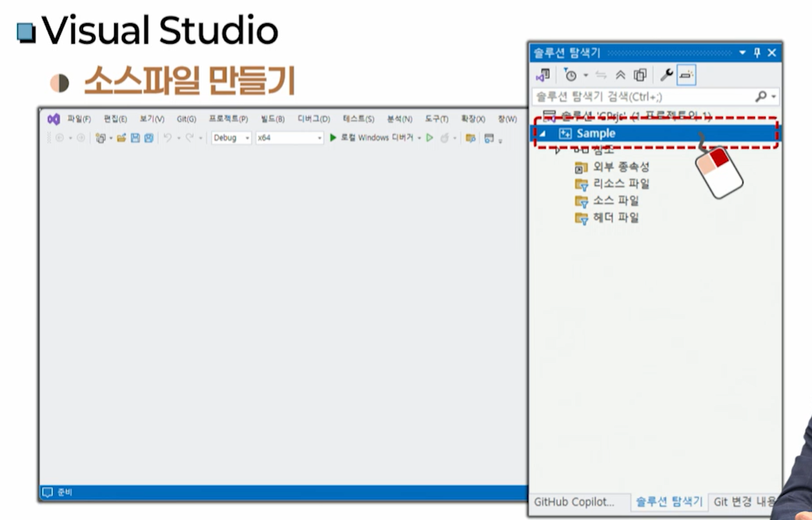This screenshot has height=520, width=812.
Task: Click the hot reload flame icon
Action: [445, 138]
